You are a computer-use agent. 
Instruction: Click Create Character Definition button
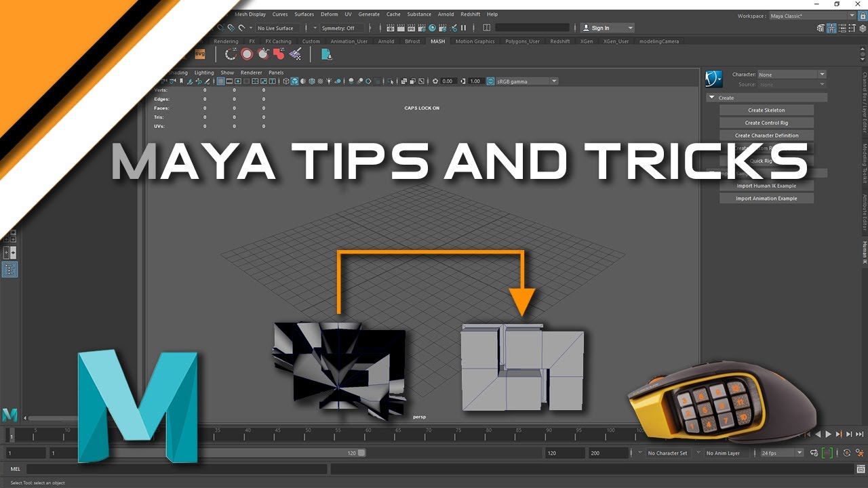[x=766, y=136]
